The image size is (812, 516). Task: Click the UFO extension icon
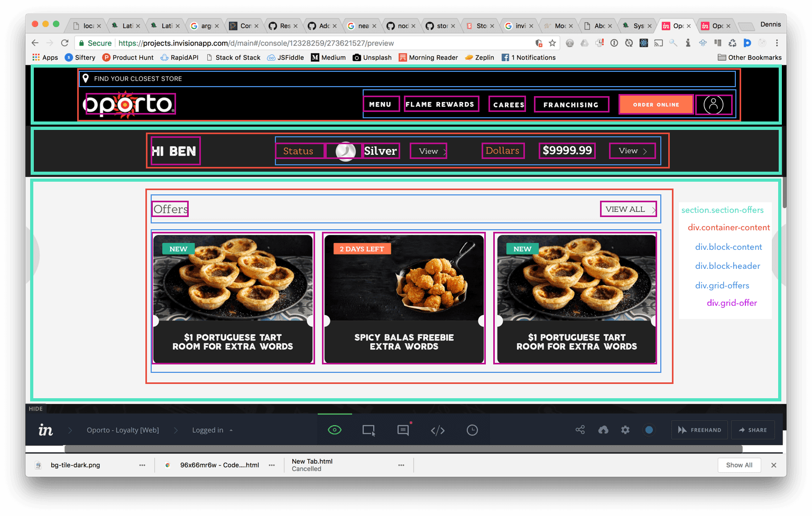click(703, 43)
